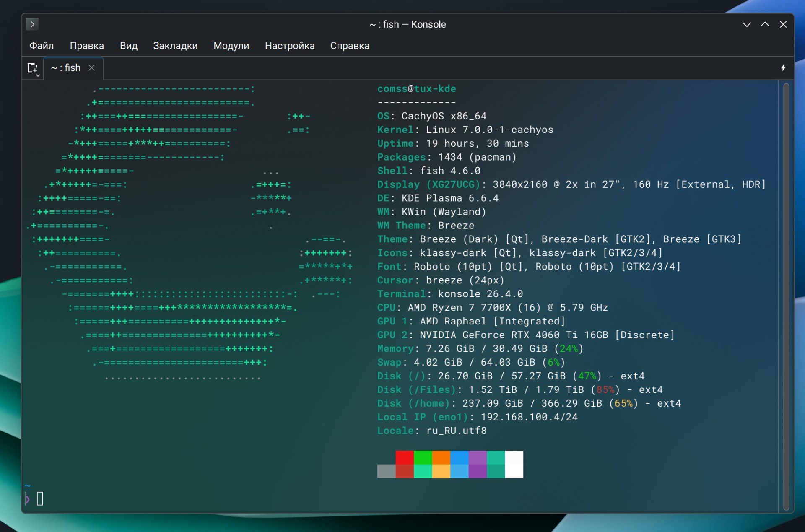The image size is (805, 532).
Task: Maximize the Konsole window
Action: coord(765,24)
